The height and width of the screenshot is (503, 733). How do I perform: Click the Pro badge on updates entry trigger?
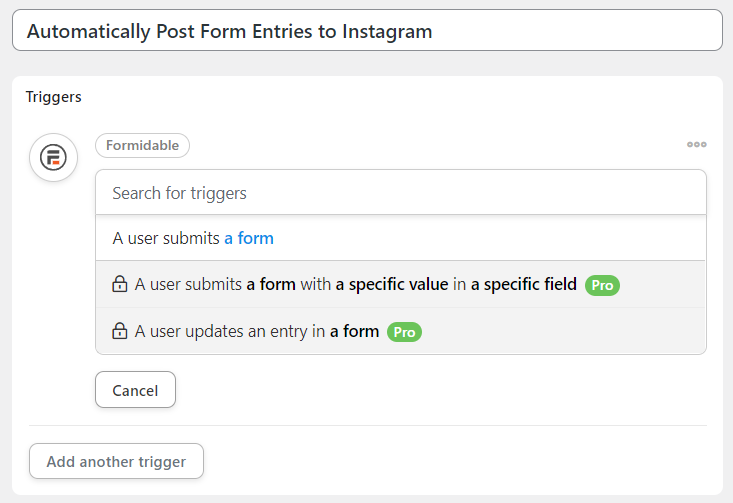click(404, 332)
